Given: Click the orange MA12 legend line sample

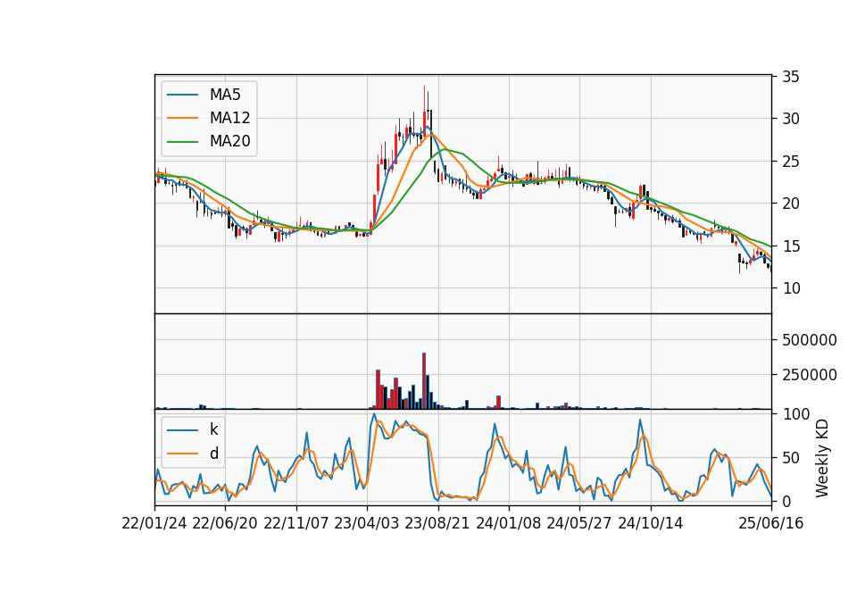Looking at the screenshot, I should [x=182, y=118].
